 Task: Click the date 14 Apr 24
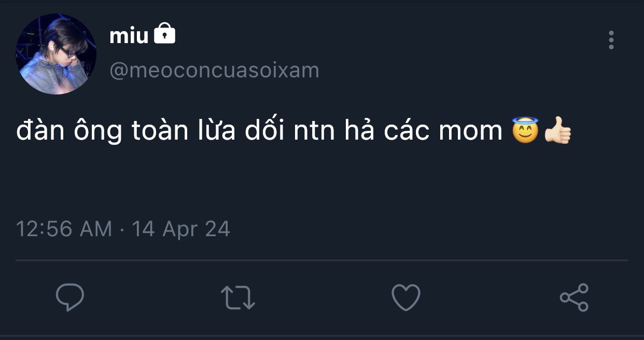[x=181, y=229]
